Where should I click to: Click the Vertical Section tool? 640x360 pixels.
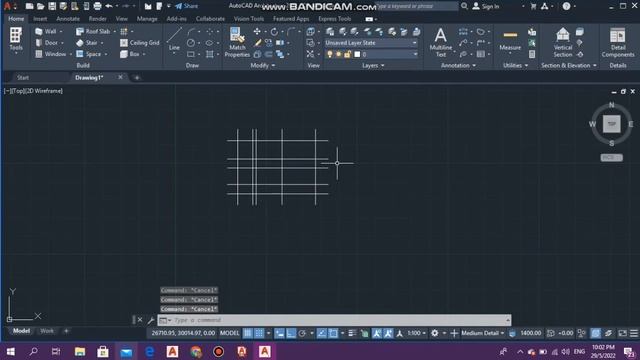[563, 42]
